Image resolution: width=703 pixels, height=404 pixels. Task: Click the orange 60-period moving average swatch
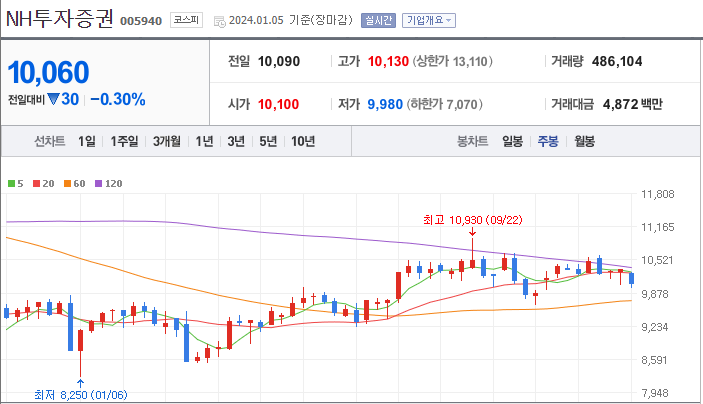pyautogui.click(x=67, y=183)
